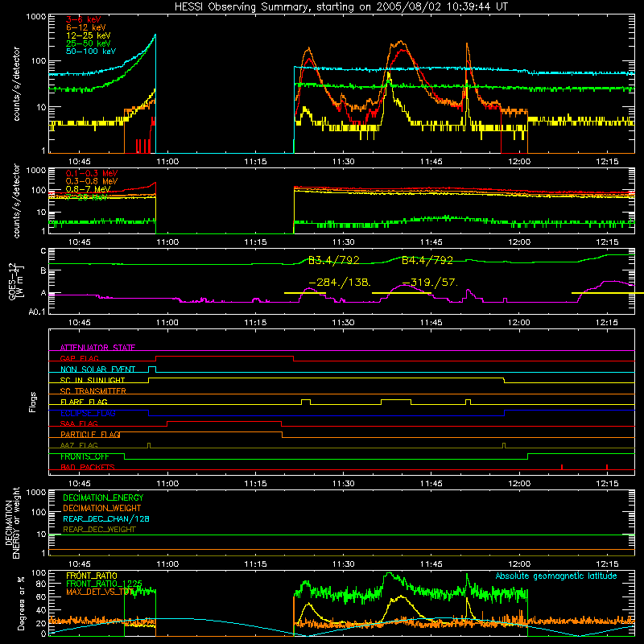The height and width of the screenshot is (644, 644).
Task: Click the BAD_PACKETS red tick near 12:07
Action: (561, 467)
